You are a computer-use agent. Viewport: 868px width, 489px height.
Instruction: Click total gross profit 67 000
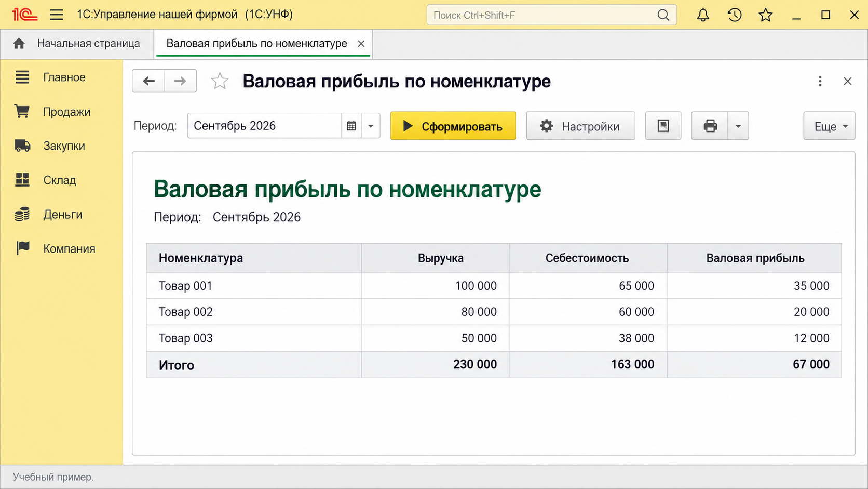[x=811, y=364]
